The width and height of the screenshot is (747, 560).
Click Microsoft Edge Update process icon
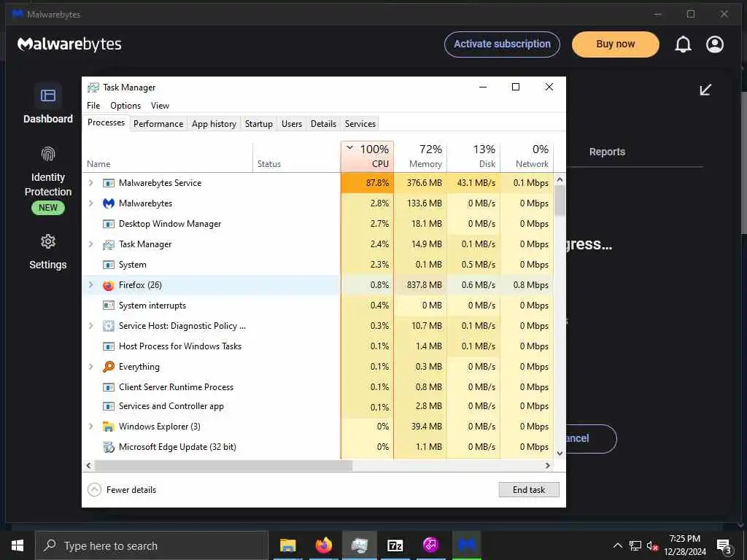pyautogui.click(x=109, y=447)
